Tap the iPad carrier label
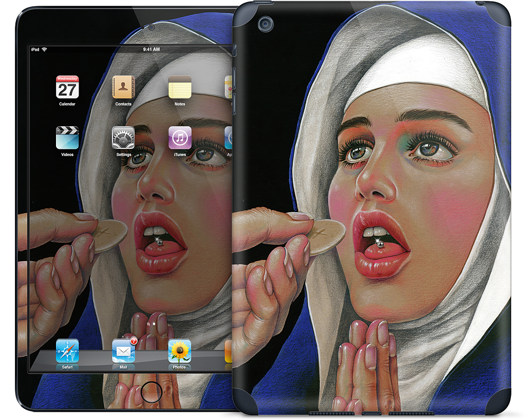 [x=35, y=49]
